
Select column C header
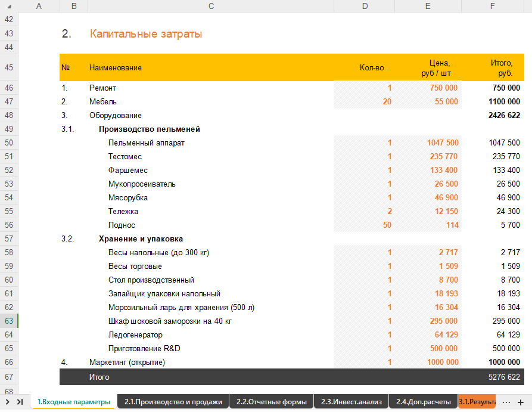(211, 6)
